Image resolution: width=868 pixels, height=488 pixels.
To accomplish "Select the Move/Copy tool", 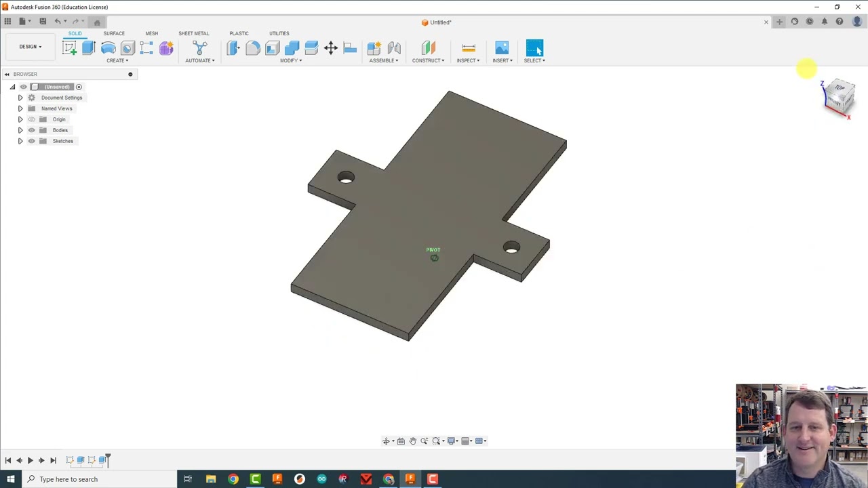I will point(331,47).
